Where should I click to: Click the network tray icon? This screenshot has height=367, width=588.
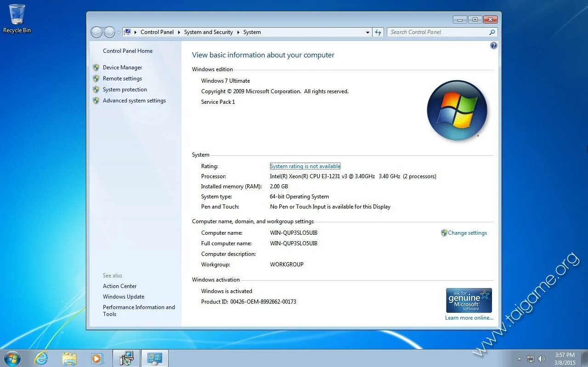531,359
